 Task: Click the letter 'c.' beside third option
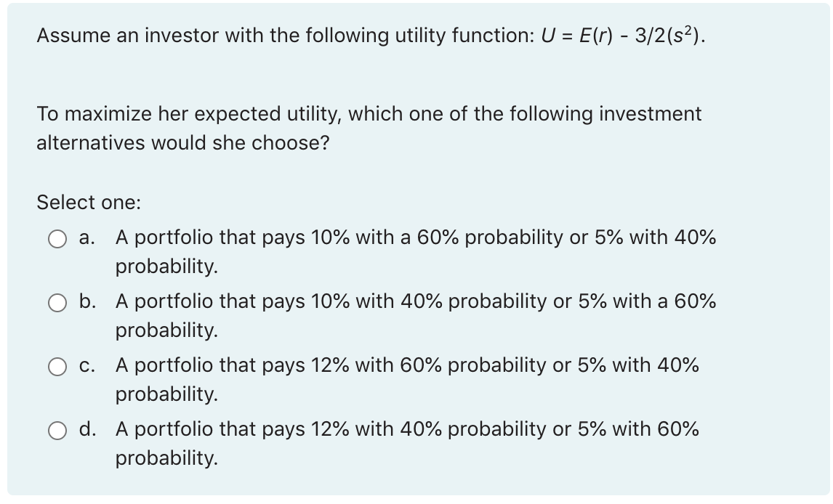[x=86, y=365]
